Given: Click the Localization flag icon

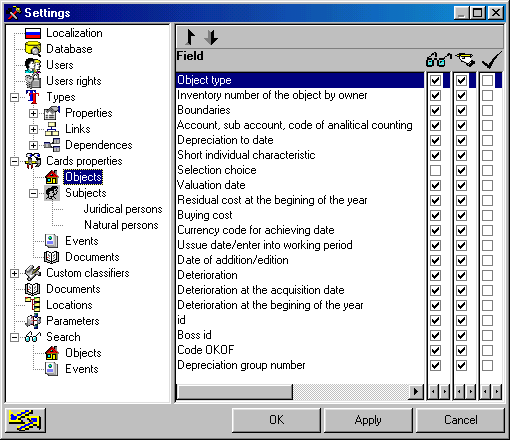Looking at the screenshot, I should pyautogui.click(x=33, y=33).
